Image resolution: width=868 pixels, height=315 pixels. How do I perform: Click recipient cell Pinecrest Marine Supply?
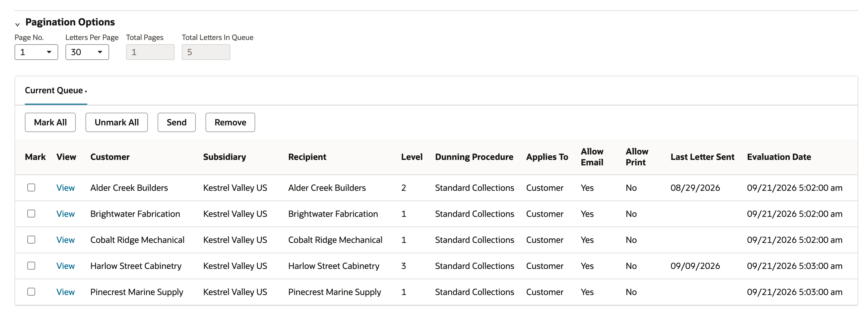pyautogui.click(x=335, y=292)
